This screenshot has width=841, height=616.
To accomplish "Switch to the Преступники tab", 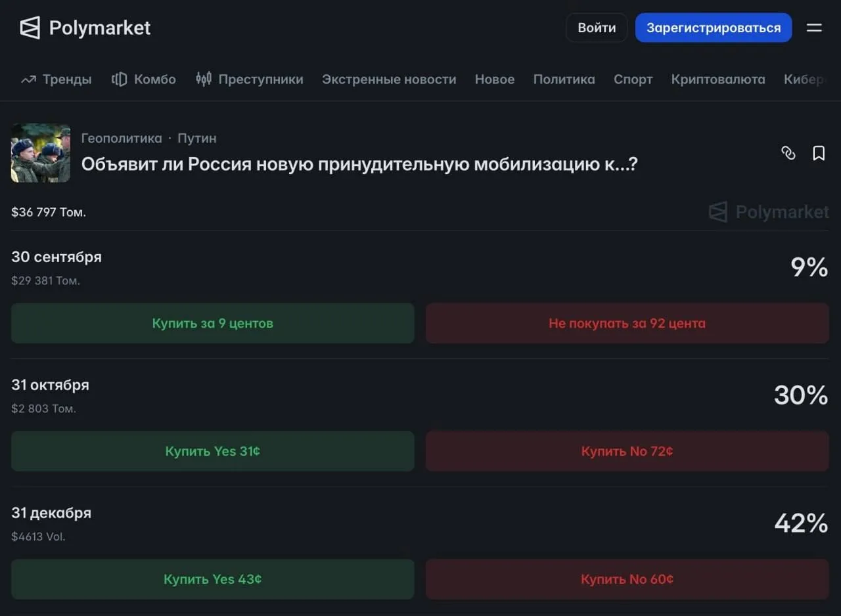I will pos(261,79).
